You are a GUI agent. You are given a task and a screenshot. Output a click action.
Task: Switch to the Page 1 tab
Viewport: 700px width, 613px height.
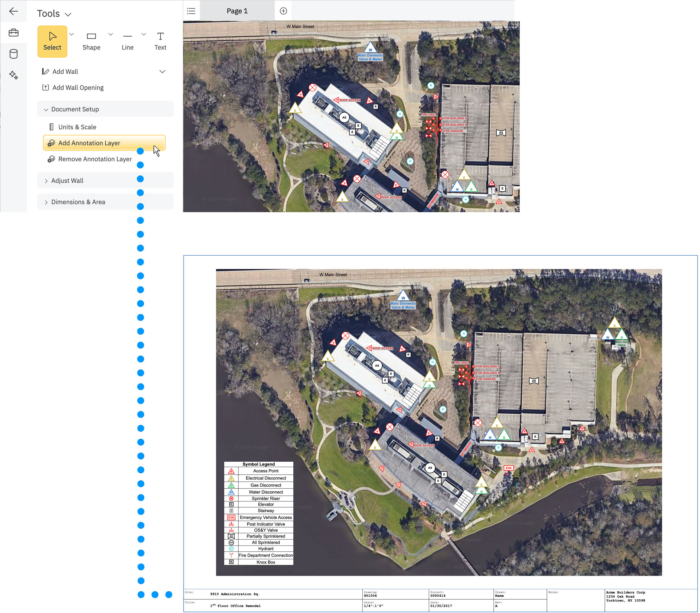pyautogui.click(x=237, y=11)
